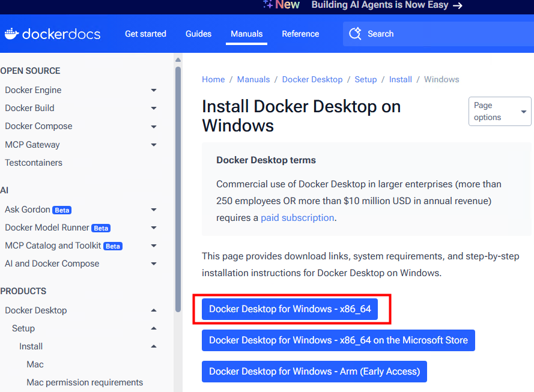The height and width of the screenshot is (392, 534).
Task: Click the dockerdocs wordmark
Action: click(x=61, y=34)
